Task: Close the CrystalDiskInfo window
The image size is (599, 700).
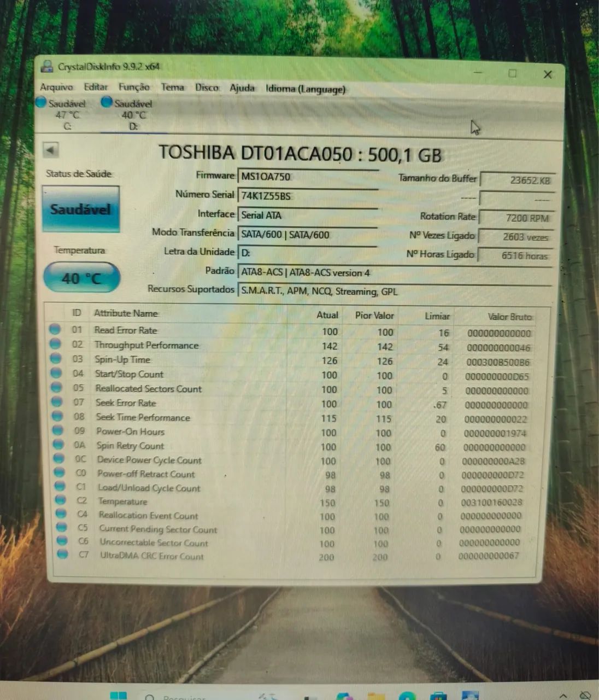Action: 548,74
